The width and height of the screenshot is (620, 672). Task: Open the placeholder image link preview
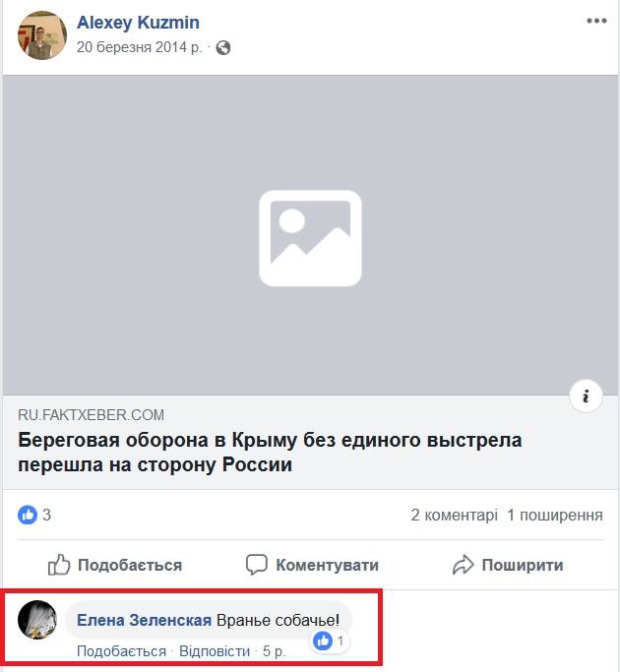pos(310,235)
